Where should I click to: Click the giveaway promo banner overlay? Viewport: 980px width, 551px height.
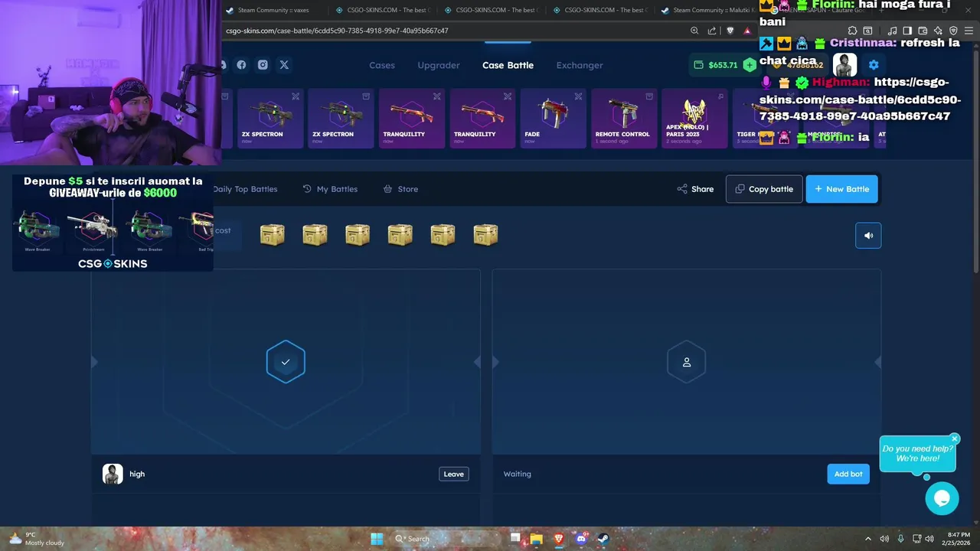coord(113,222)
